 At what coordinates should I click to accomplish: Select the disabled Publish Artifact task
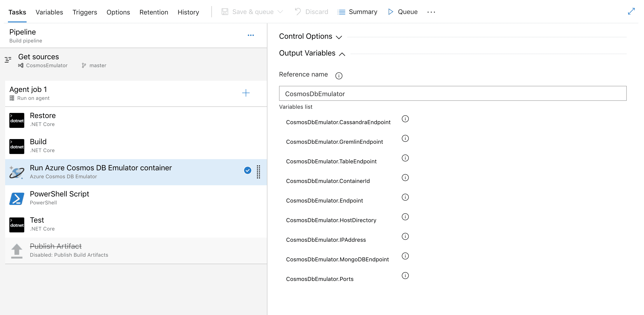click(136, 251)
